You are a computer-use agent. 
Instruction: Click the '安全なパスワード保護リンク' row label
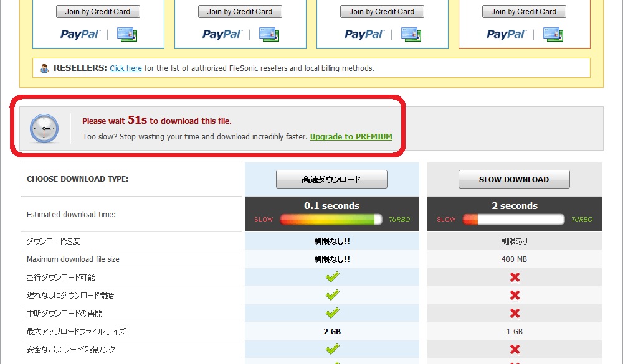(71, 349)
